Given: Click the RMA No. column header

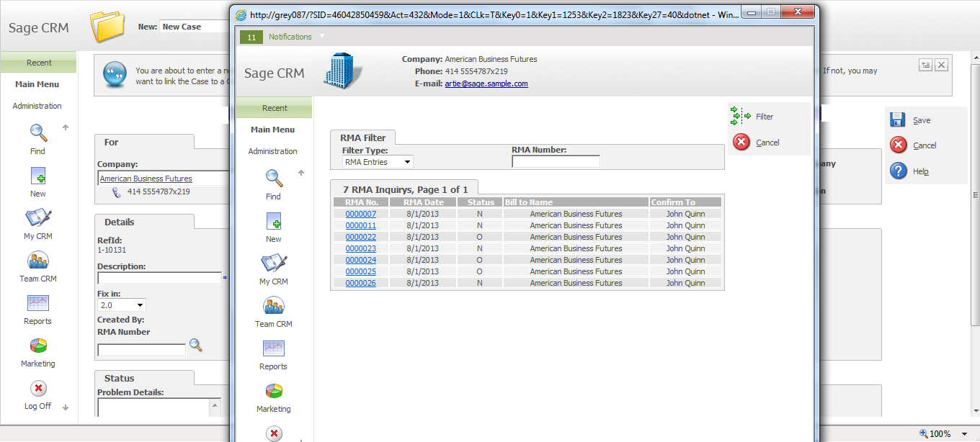Looking at the screenshot, I should click(x=361, y=202).
